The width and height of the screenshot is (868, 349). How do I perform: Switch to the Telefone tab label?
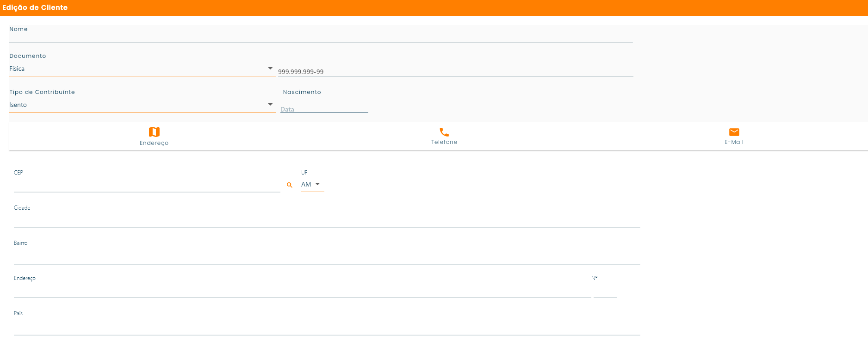pyautogui.click(x=444, y=142)
